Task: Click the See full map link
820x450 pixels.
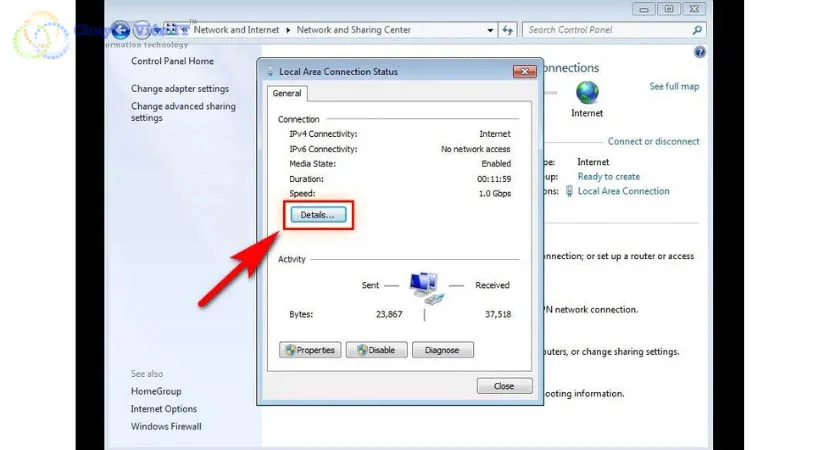Action: (x=674, y=87)
